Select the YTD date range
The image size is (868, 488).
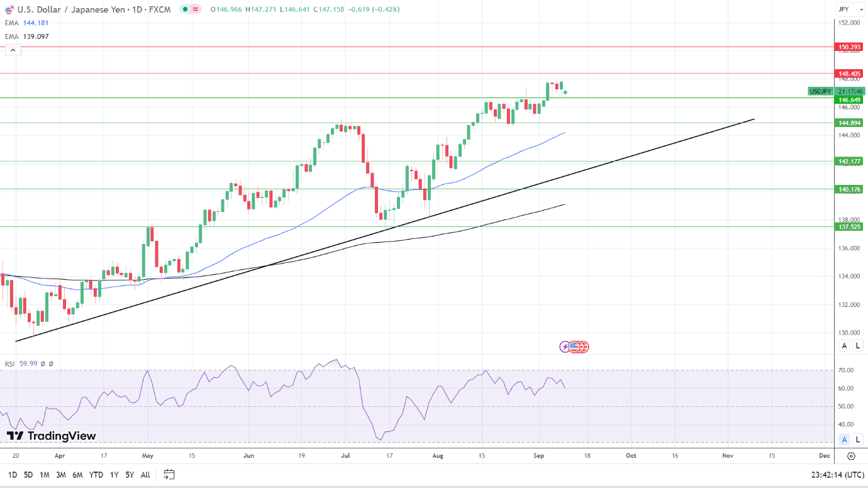click(96, 475)
